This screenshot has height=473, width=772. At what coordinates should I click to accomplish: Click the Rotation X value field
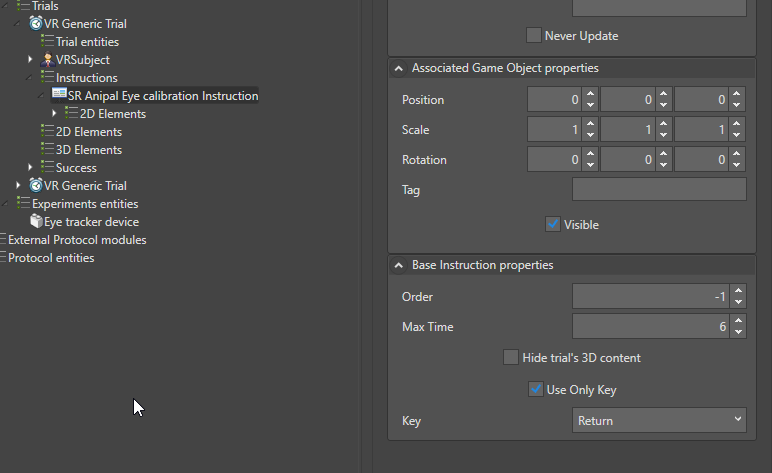coord(555,159)
